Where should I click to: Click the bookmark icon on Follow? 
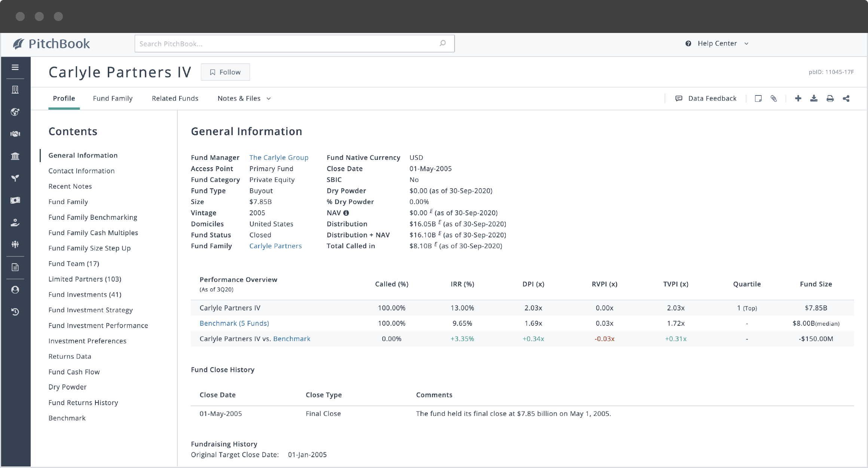point(213,72)
